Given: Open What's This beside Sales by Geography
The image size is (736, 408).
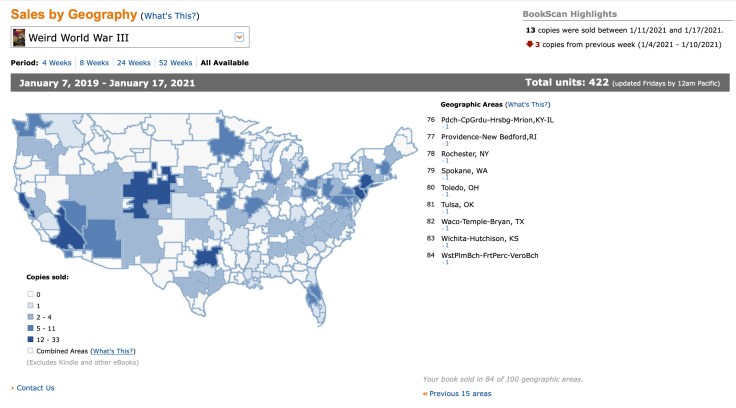Looking at the screenshot, I should coord(169,17).
